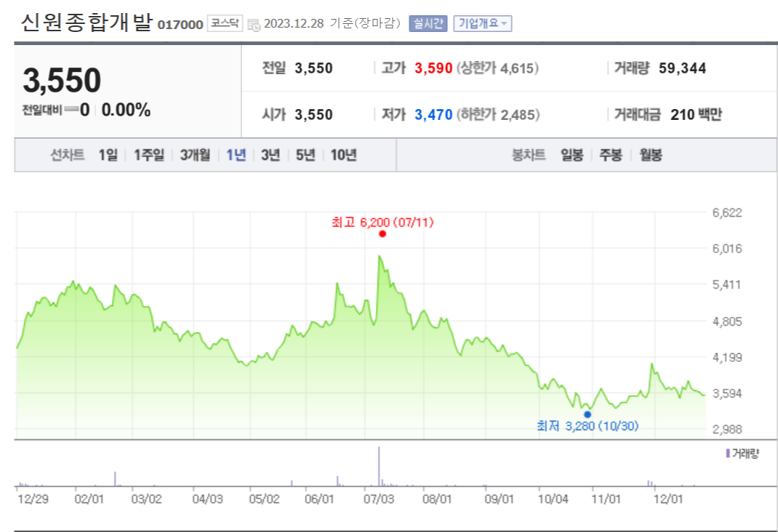The width and height of the screenshot is (778, 532).
Task: Click the 상한가 4,615 text
Action: [497, 68]
